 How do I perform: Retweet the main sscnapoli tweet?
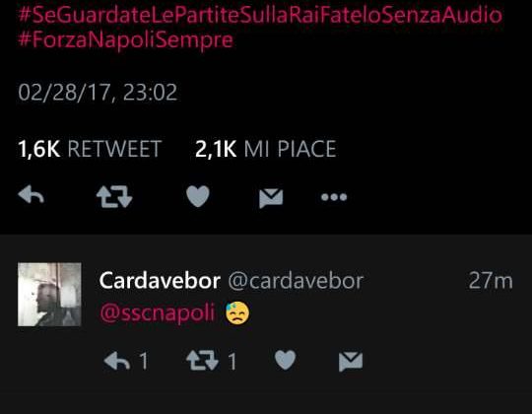click(114, 196)
